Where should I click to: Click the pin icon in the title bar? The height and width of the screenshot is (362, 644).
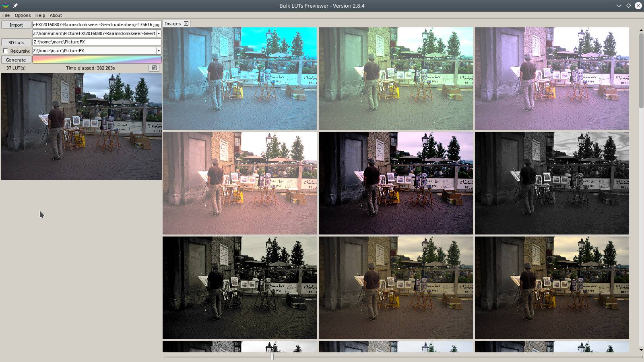pyautogui.click(x=15, y=6)
